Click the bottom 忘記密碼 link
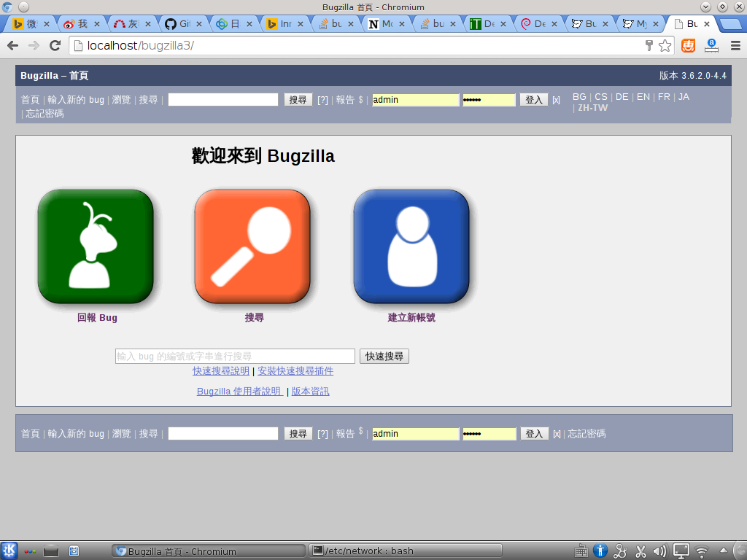Image resolution: width=747 pixels, height=560 pixels. coord(587,434)
